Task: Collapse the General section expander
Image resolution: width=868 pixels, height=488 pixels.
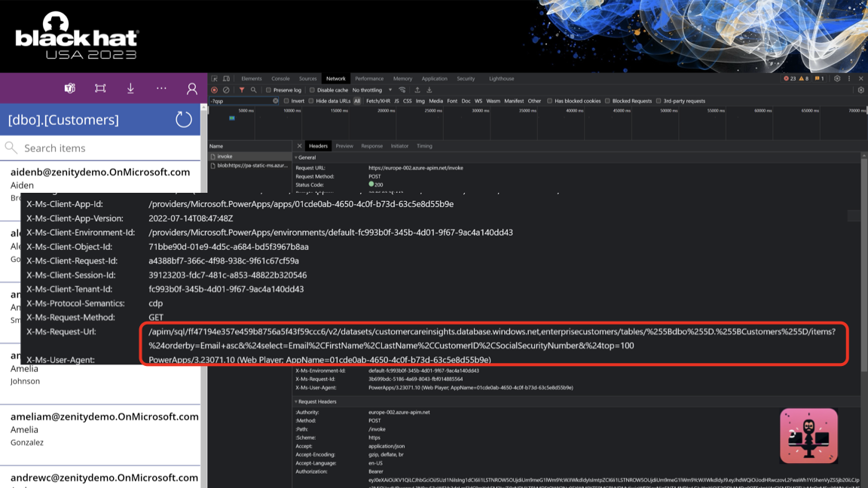Action: click(x=296, y=157)
